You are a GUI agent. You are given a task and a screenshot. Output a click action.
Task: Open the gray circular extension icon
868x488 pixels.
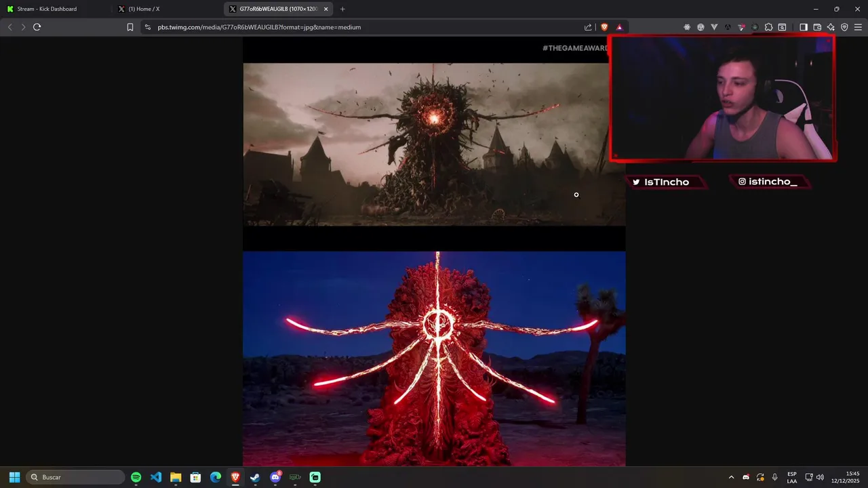tap(701, 27)
